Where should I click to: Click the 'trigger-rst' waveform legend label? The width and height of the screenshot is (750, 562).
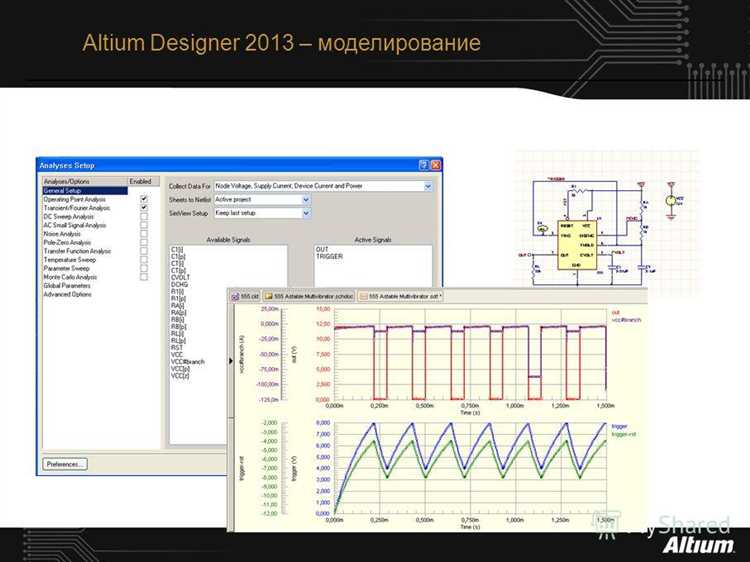(624, 434)
